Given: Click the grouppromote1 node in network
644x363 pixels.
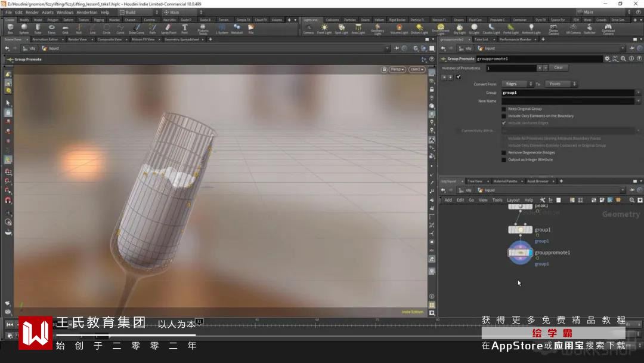Looking at the screenshot, I should click(x=520, y=253).
